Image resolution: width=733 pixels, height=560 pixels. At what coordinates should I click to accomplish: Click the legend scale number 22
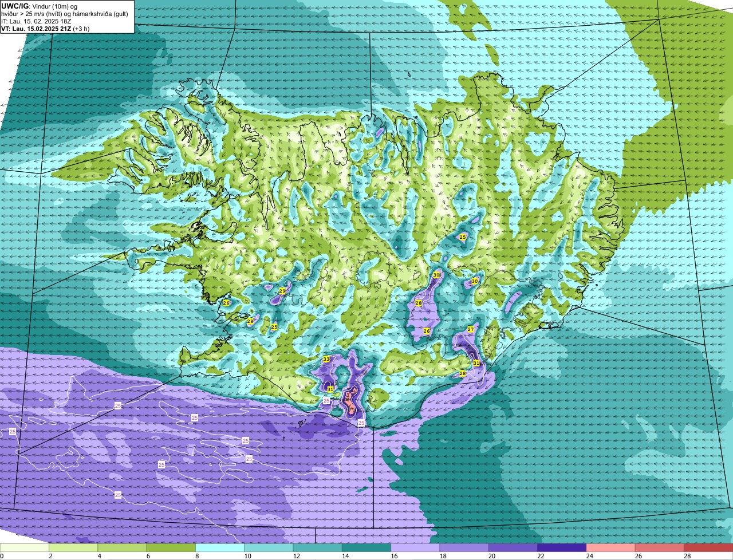click(x=540, y=556)
